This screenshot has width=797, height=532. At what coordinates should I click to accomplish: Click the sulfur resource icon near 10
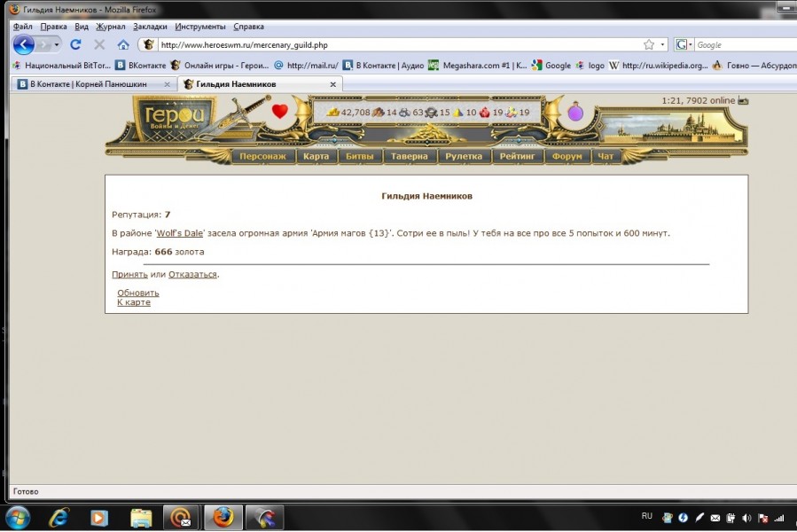(x=458, y=113)
